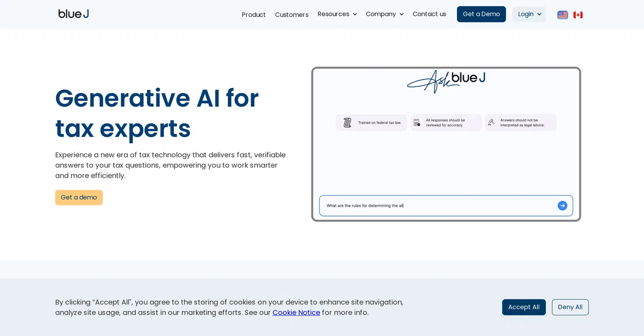Deny all cookies
This screenshot has height=336, width=644.
pyautogui.click(x=570, y=307)
